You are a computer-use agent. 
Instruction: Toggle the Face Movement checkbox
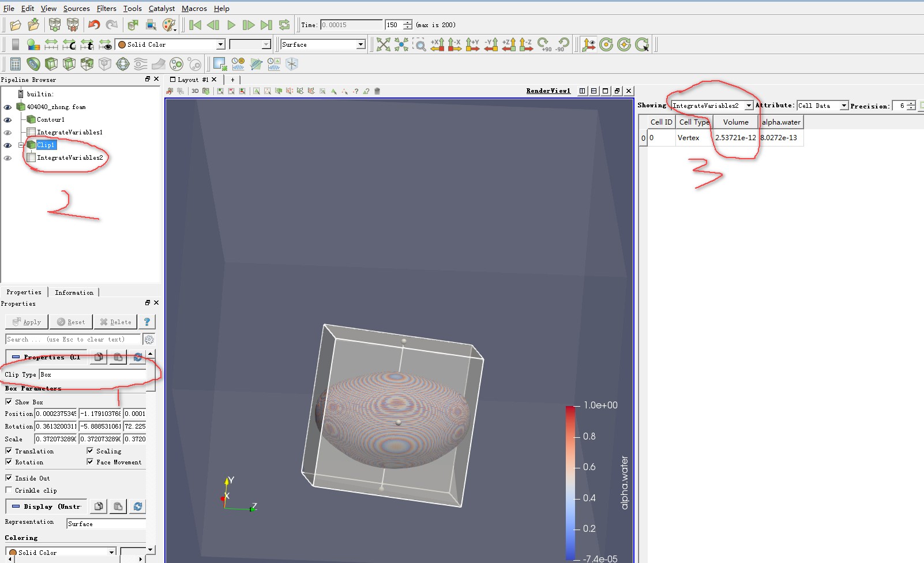point(90,461)
